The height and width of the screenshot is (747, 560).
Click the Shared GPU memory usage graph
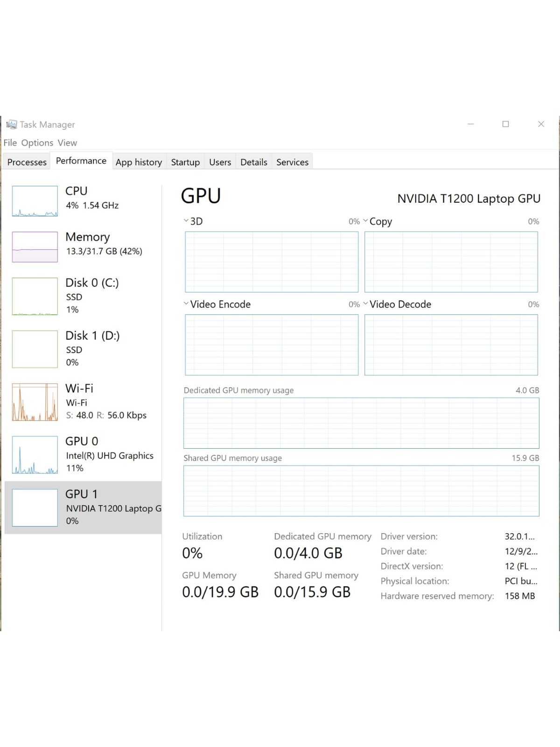[361, 491]
